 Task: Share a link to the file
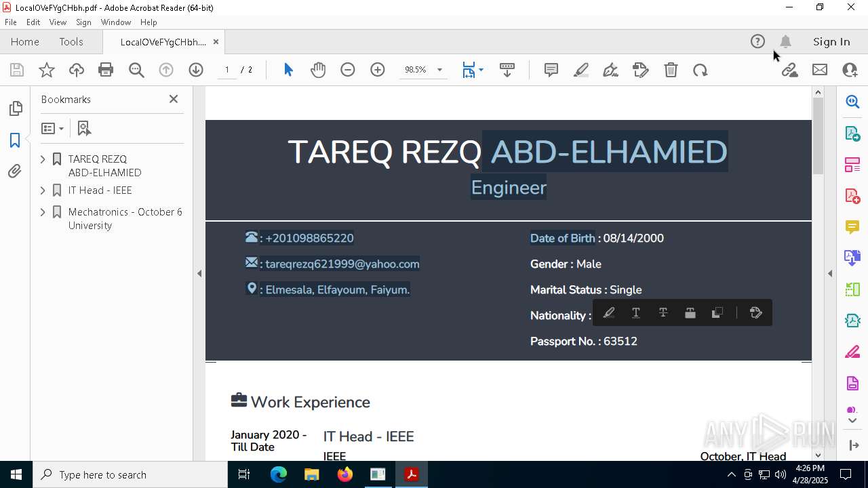click(789, 70)
